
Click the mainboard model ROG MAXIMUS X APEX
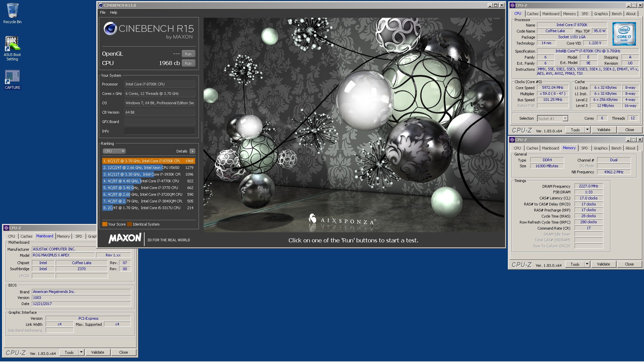63,255
